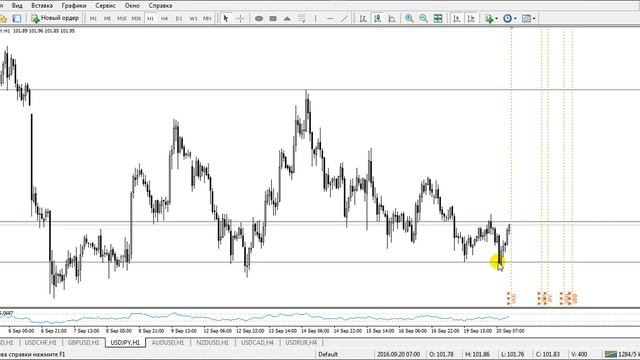Viewport: 640px width, 360px height.
Task: Switch timeframe to H4
Action: 164,18
